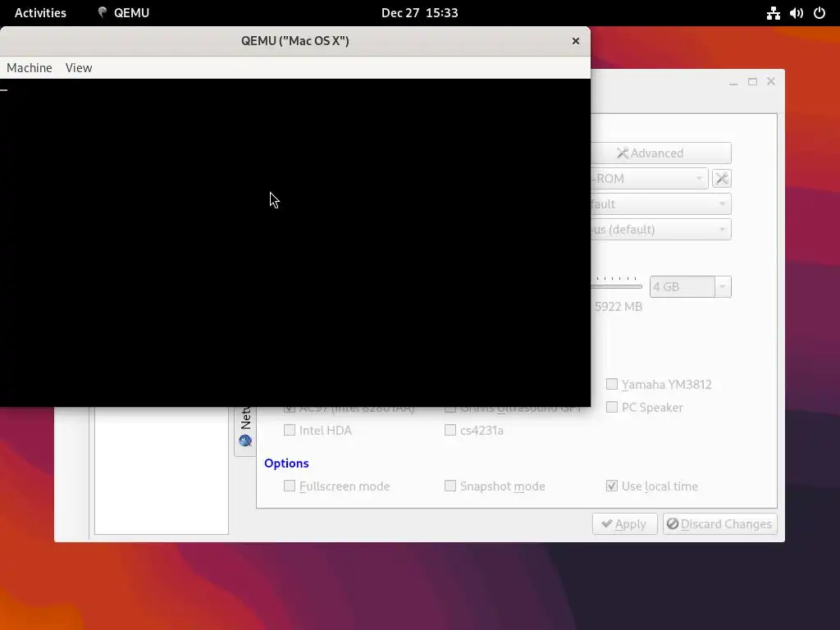This screenshot has height=630, width=840.
Task: Click the tools icon beside CD-ROM dropdown
Action: click(x=722, y=178)
